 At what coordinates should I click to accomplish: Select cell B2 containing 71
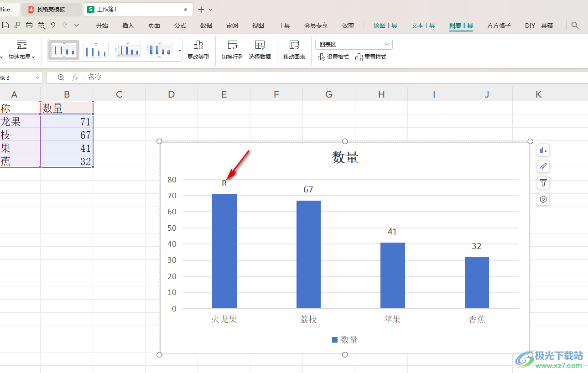[x=67, y=122]
